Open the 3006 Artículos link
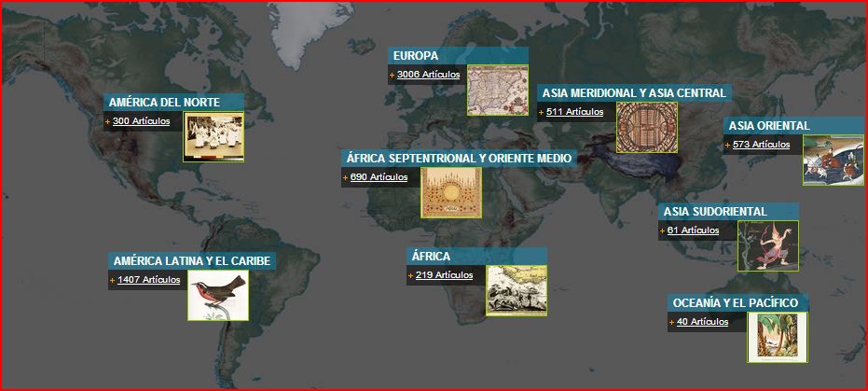 tap(428, 74)
